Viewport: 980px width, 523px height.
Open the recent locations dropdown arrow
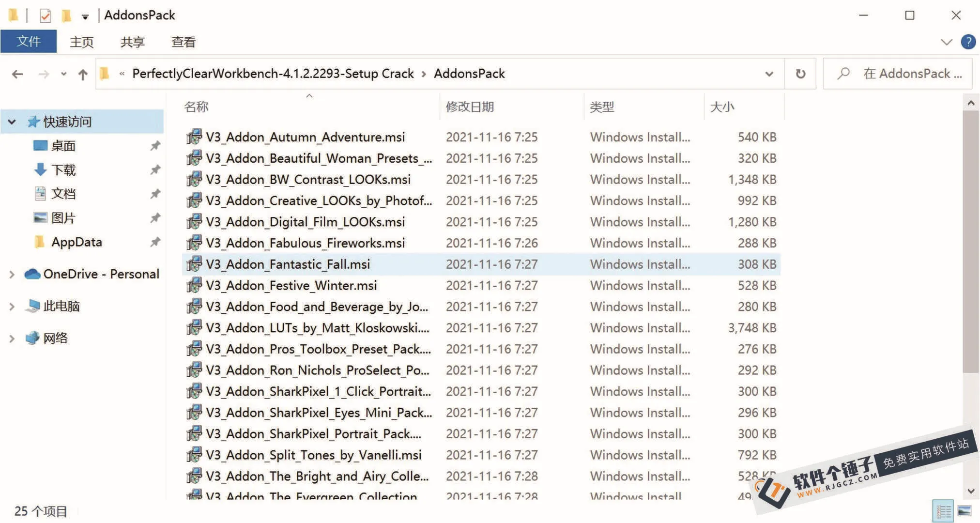point(63,74)
